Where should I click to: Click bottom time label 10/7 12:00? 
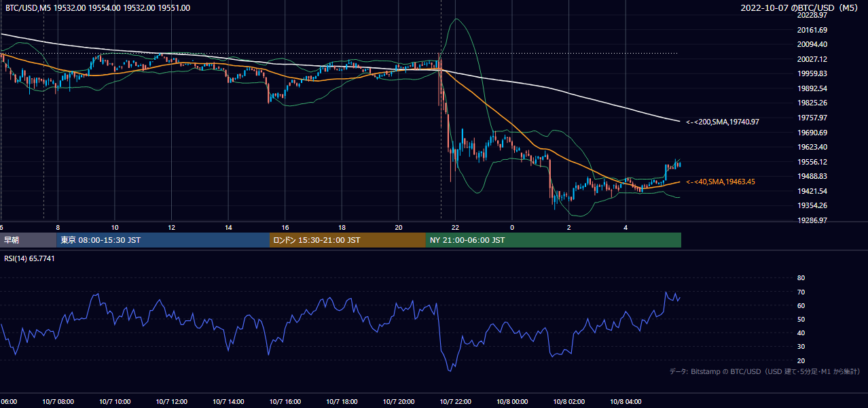coord(172,402)
